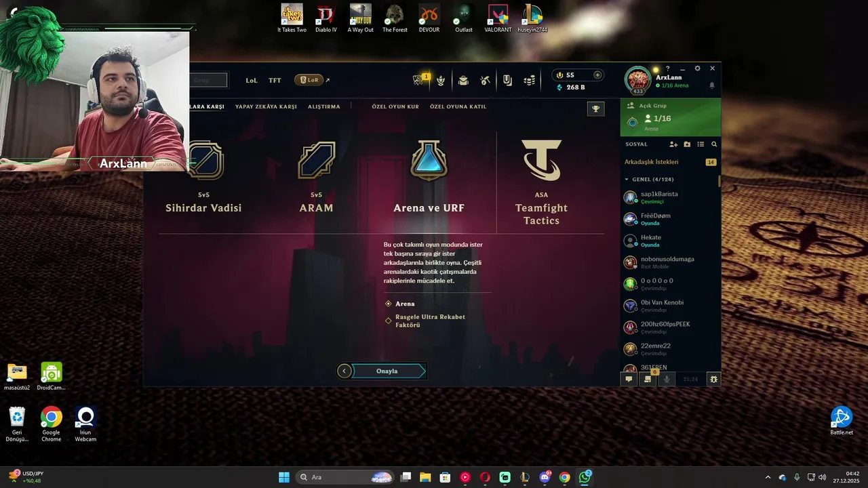Open the client settings gear icon
868x488 pixels.
point(697,68)
